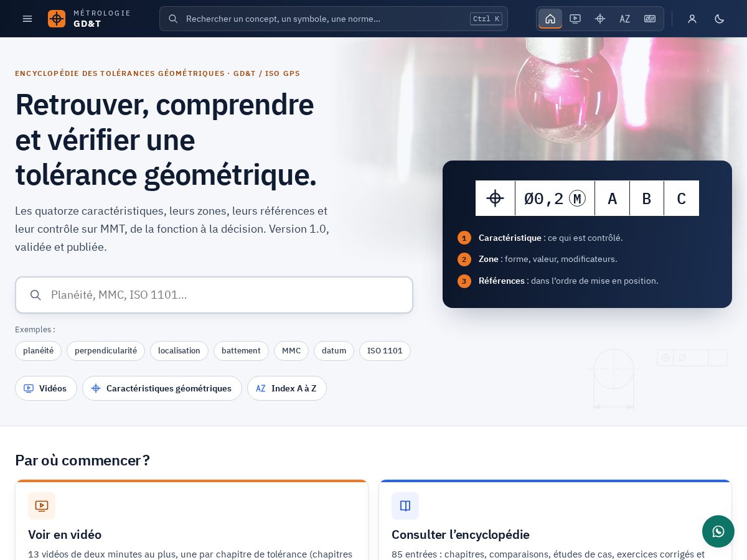Select the 'battement' example chip
Viewport: 747px width, 560px height.
(x=241, y=351)
